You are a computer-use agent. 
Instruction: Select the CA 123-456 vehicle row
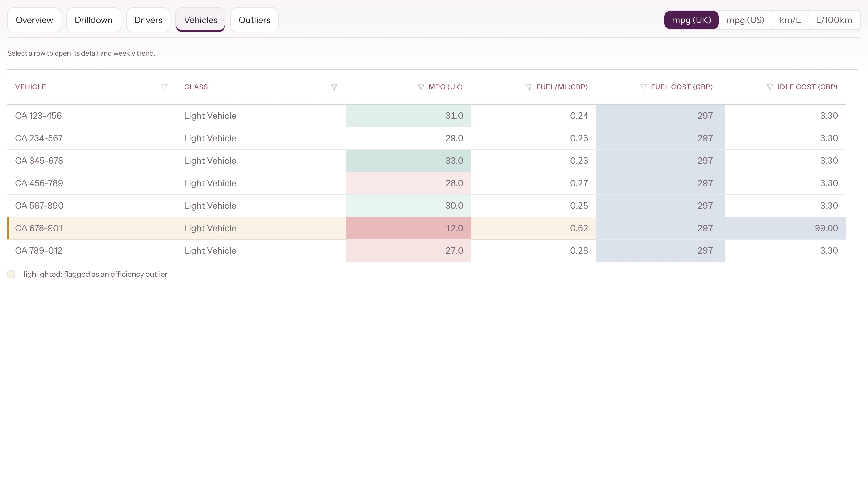pyautogui.click(x=426, y=116)
